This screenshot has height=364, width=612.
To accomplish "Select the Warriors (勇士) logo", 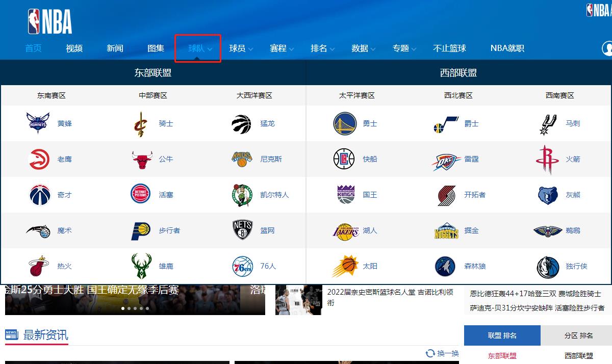I will click(x=345, y=123).
